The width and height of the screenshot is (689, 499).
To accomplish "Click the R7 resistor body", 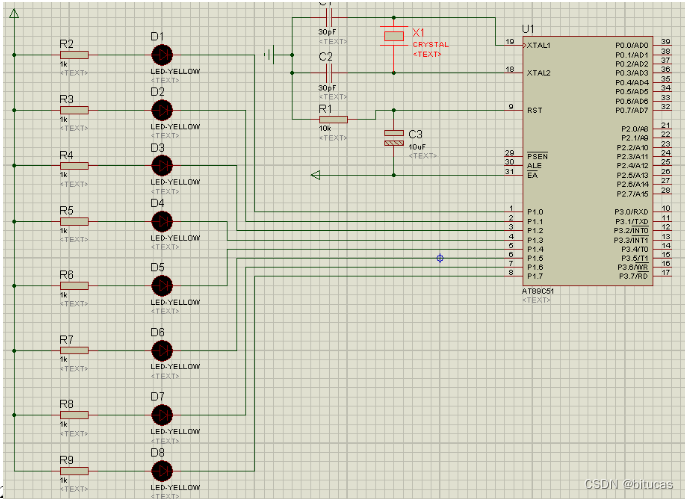I will point(74,351).
